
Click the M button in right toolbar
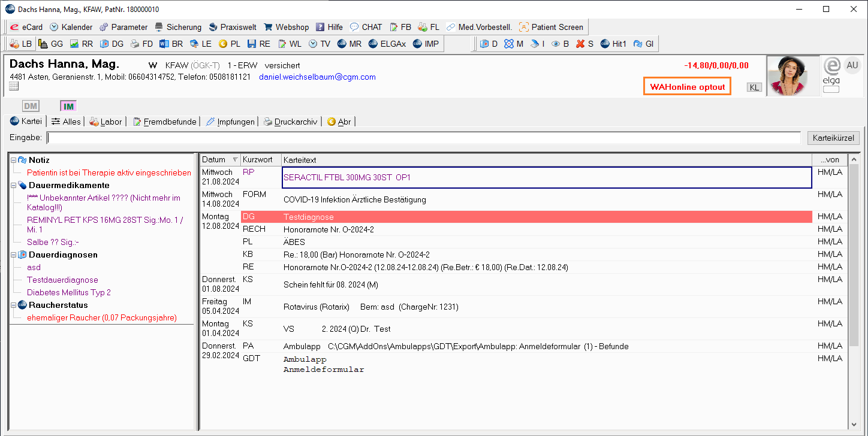pos(514,44)
